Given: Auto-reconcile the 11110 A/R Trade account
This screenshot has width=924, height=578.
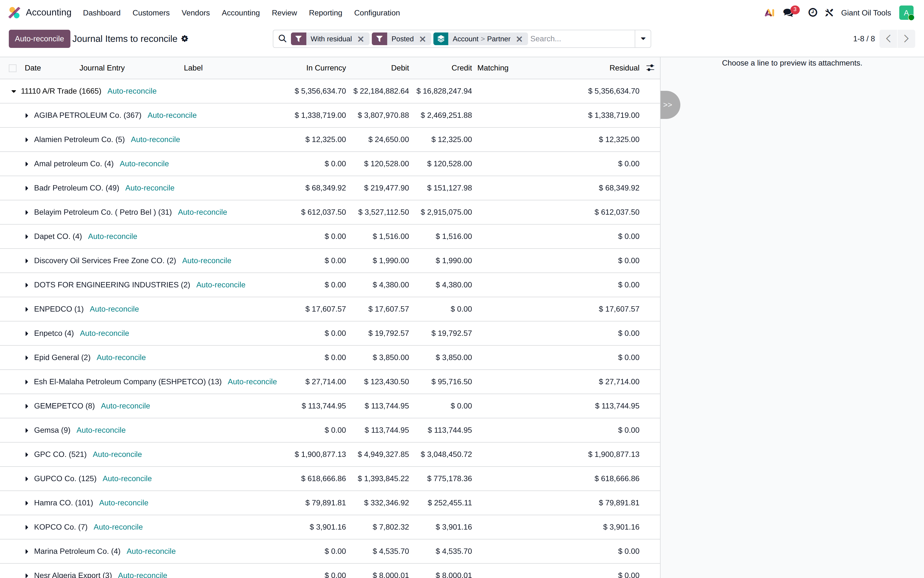Looking at the screenshot, I should (x=132, y=91).
